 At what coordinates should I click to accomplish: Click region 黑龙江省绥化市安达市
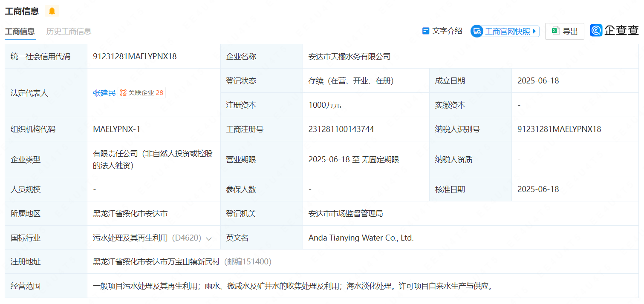tap(130, 213)
